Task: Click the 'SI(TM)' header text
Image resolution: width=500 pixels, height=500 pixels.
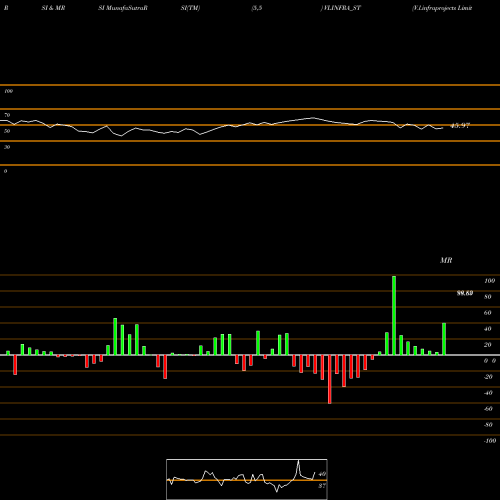Action: click(190, 8)
